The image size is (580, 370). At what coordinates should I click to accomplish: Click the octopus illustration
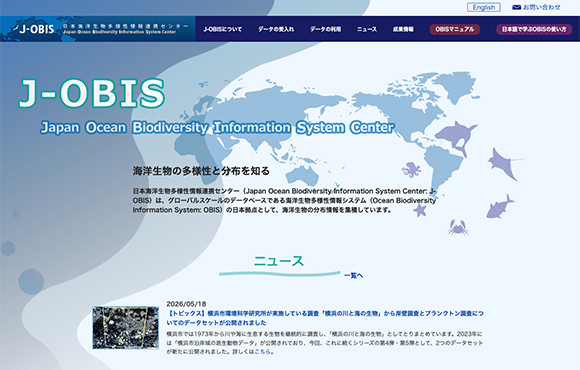coord(411,169)
